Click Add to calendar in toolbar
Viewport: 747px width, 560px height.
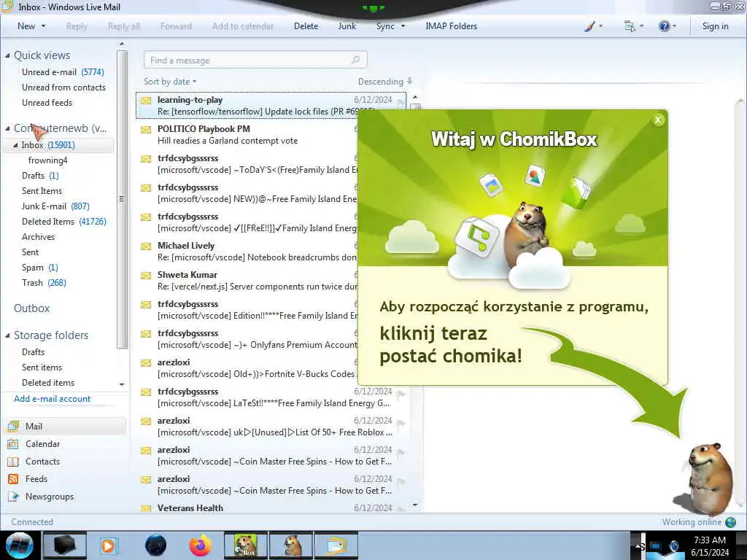tap(243, 26)
